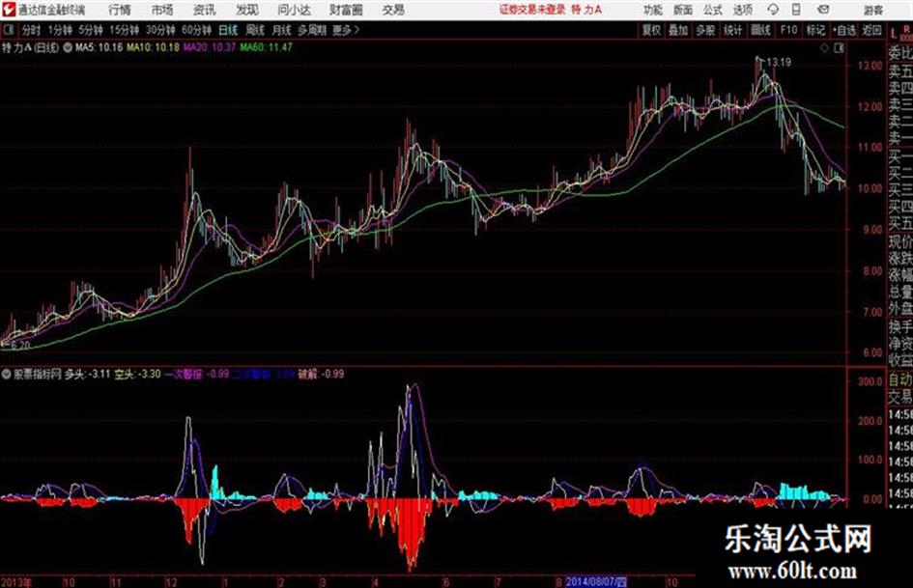
Task: Select the 日线 daily period tab
Action: (x=228, y=30)
